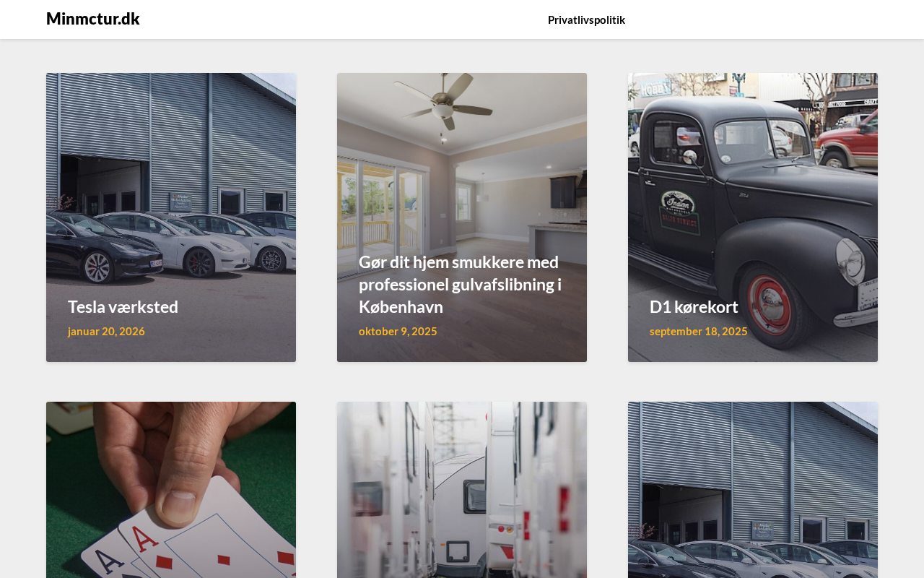
Task: Click the september 18, 2025 date
Action: click(698, 331)
